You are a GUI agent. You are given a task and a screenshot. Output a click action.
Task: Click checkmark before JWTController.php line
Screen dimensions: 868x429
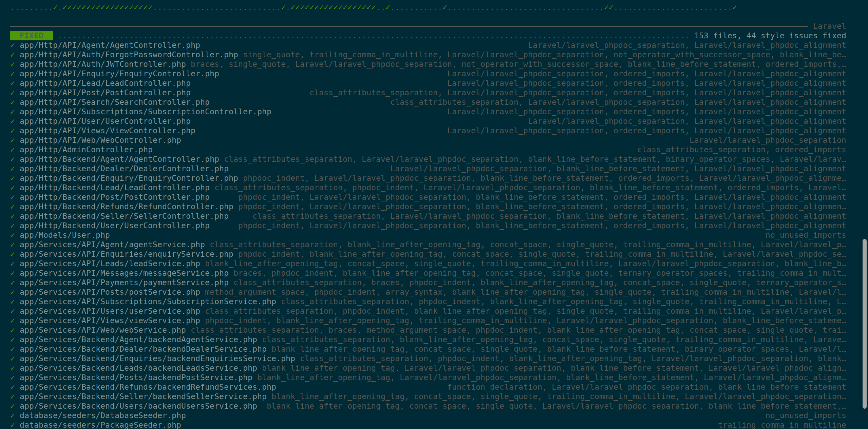[13, 64]
